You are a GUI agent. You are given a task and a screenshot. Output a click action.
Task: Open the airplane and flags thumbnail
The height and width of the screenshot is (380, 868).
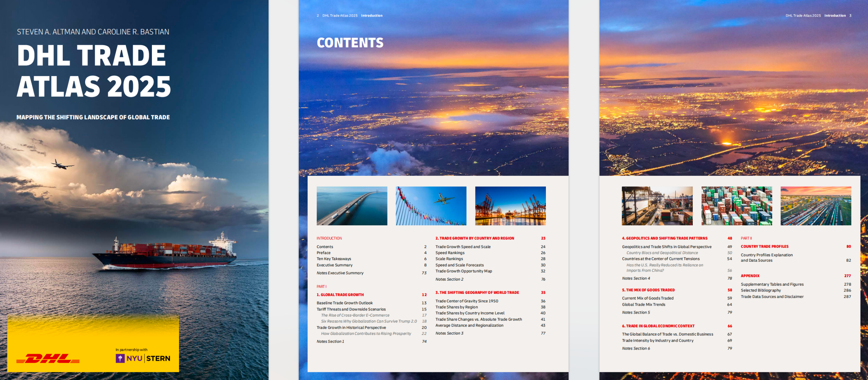click(431, 206)
